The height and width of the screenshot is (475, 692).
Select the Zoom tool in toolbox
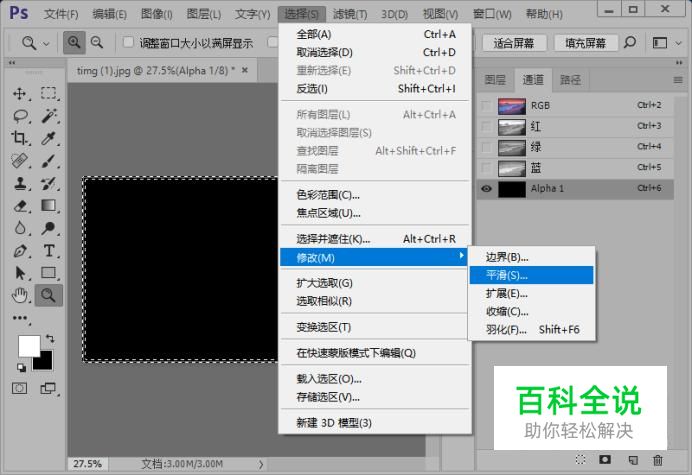[49, 295]
